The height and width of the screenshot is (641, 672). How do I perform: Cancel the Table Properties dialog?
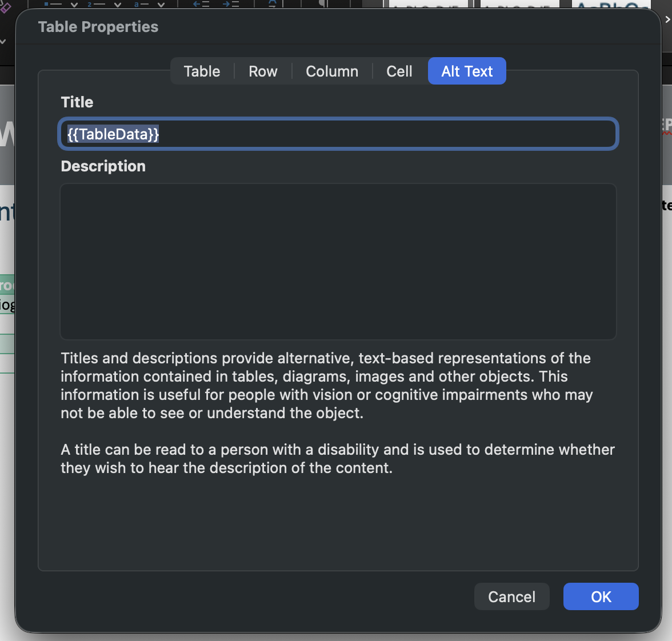(511, 596)
